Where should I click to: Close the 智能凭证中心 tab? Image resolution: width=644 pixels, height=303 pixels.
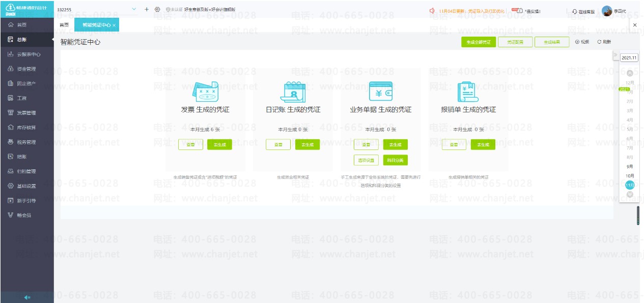114,25
